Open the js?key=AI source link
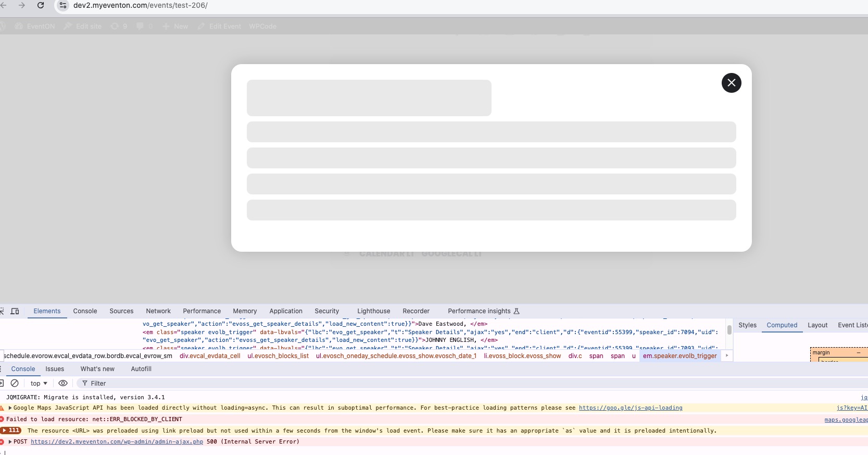This screenshot has height=455, width=868. (852, 408)
